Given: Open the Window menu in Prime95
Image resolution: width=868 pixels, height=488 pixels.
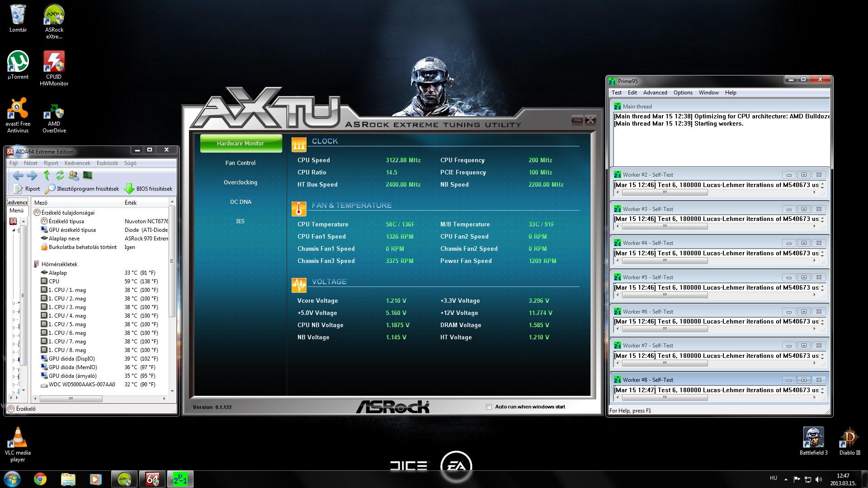Looking at the screenshot, I should tap(709, 93).
